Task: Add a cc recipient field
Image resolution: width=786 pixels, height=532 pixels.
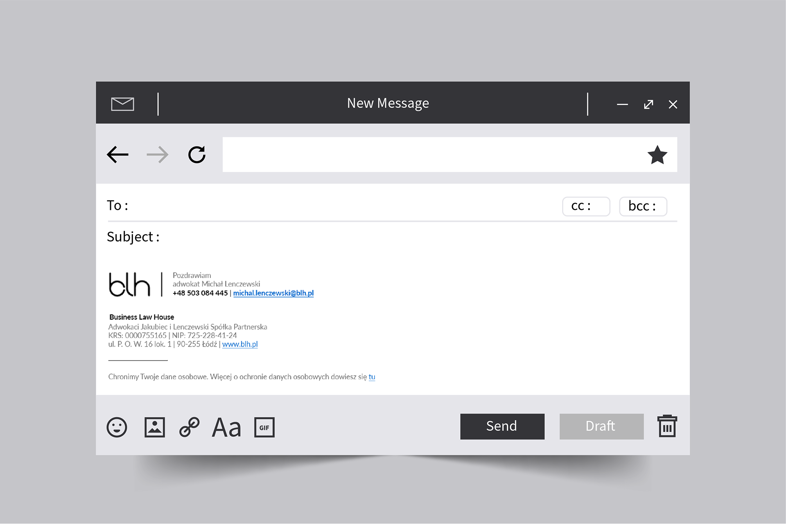Action: [x=586, y=206]
